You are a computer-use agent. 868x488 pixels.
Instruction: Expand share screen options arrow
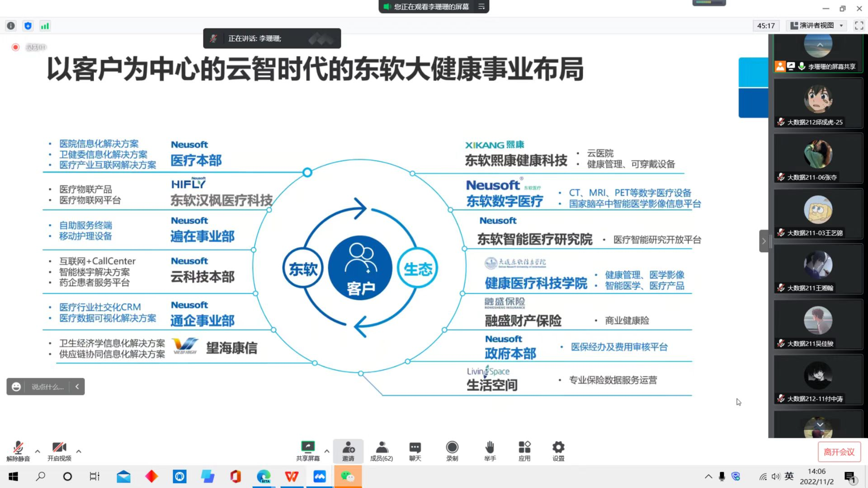tap(327, 451)
